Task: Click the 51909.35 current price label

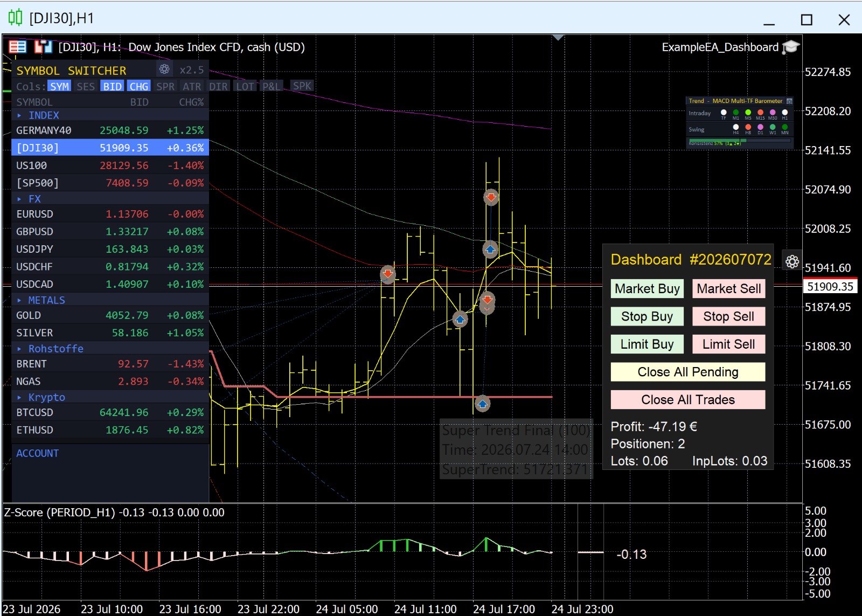Action: (830, 286)
